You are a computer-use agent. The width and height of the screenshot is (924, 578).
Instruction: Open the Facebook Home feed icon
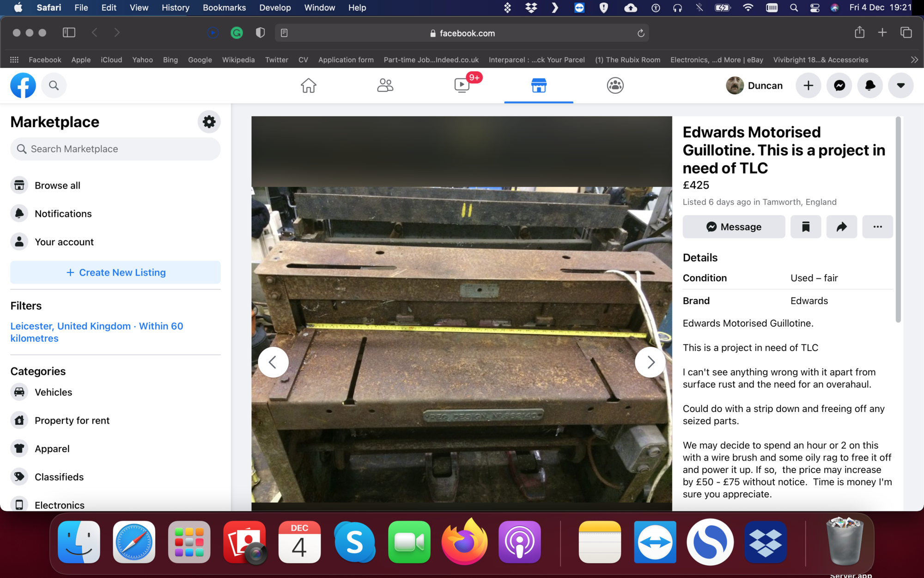tap(308, 86)
